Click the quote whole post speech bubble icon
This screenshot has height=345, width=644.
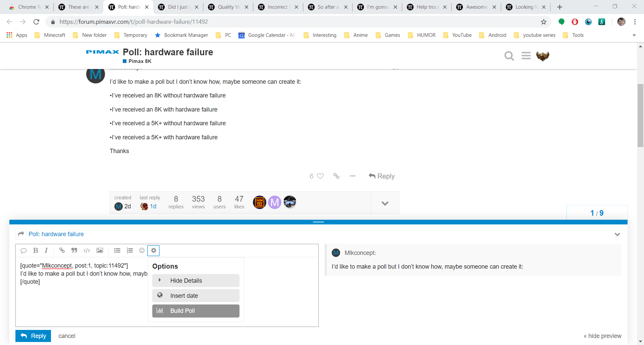point(23,251)
